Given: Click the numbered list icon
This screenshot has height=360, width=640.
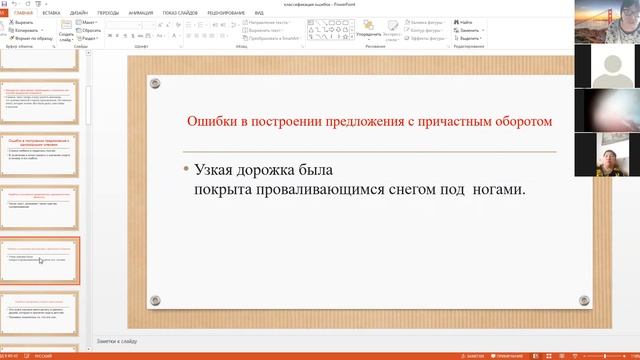Looking at the screenshot, I should pos(200,25).
